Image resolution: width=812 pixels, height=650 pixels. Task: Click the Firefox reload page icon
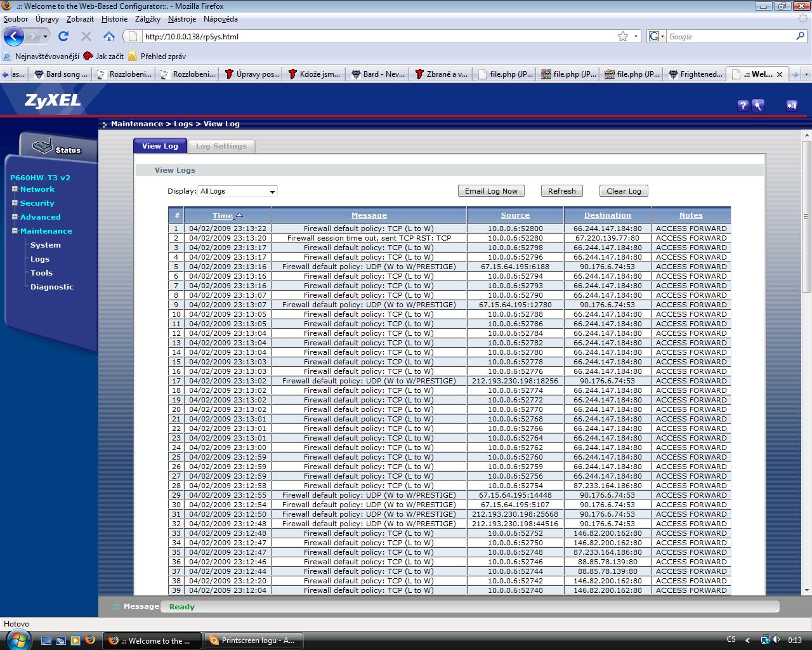tap(63, 36)
